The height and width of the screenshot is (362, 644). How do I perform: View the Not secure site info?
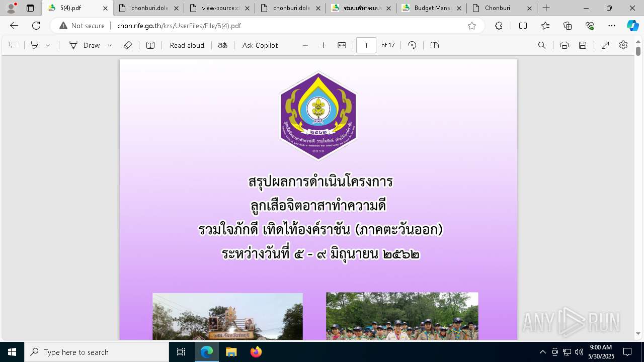[x=82, y=26]
